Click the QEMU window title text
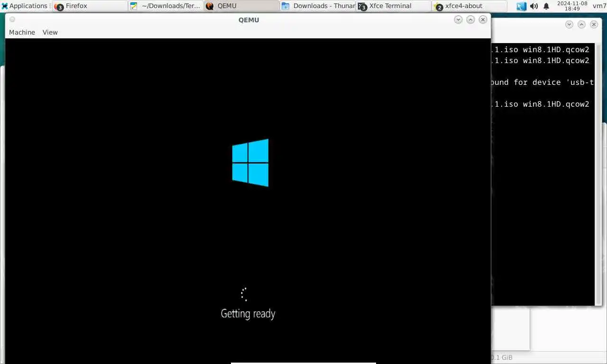Screen dimensions: 607x364 (x=248, y=19)
